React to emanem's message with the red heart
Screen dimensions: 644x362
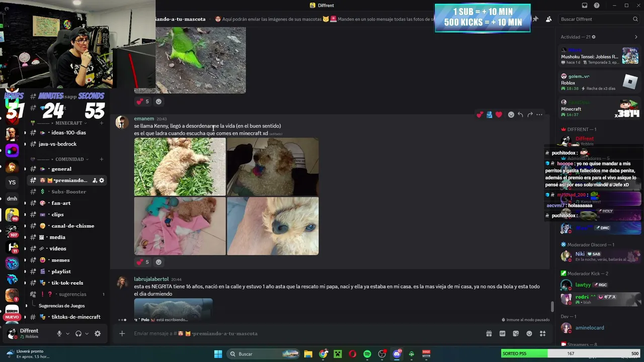click(x=499, y=115)
